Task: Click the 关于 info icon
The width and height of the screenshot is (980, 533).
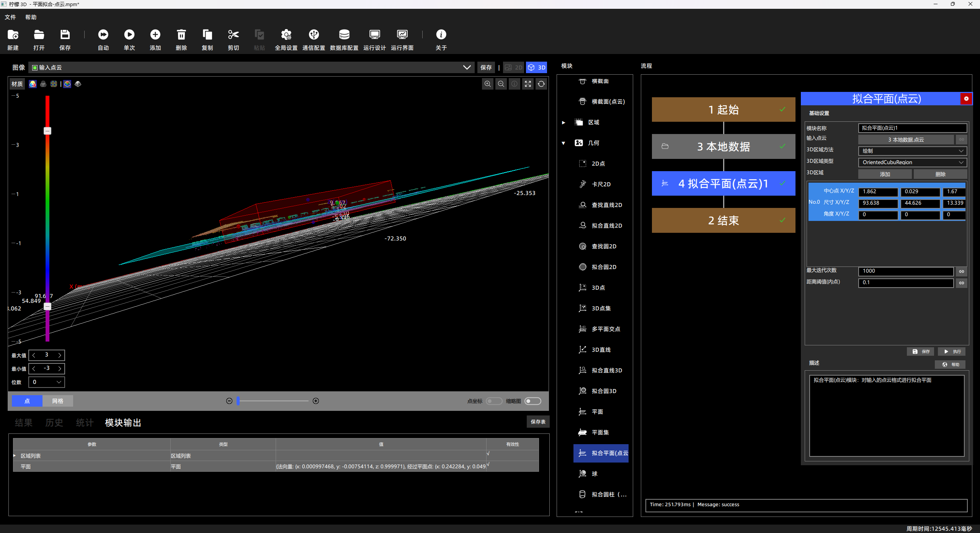Action: pyautogui.click(x=441, y=35)
